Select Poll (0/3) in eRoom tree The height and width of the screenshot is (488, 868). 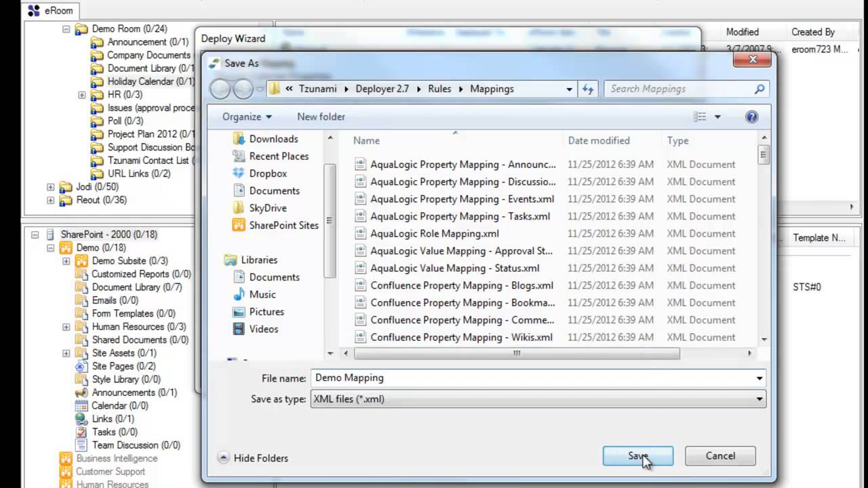125,121
